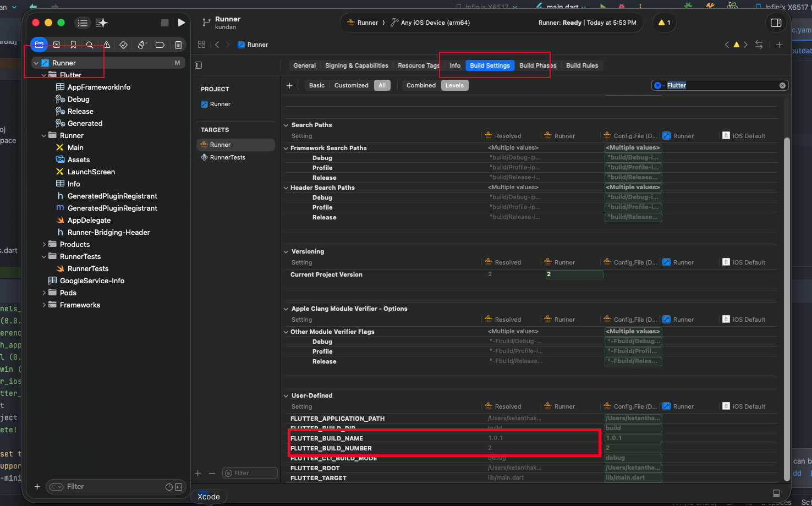Click the build settings vertical scrollbar

(787, 308)
